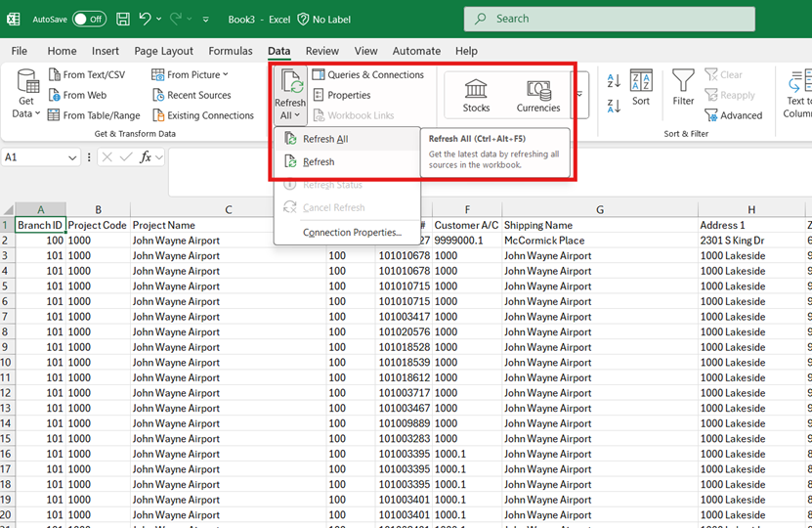Select the Currencies data type
The width and height of the screenshot is (812, 528).
538,96
